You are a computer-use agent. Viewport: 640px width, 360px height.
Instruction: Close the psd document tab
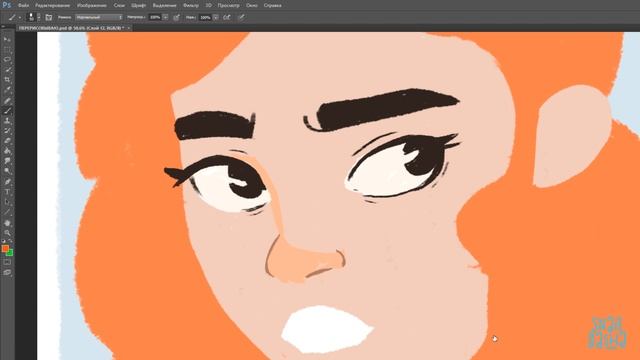[129, 28]
